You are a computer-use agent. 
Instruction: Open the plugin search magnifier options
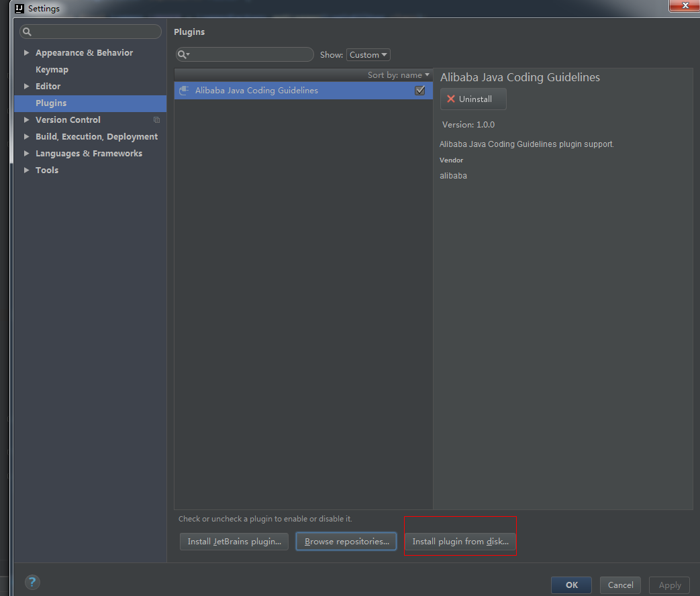pyautogui.click(x=183, y=54)
